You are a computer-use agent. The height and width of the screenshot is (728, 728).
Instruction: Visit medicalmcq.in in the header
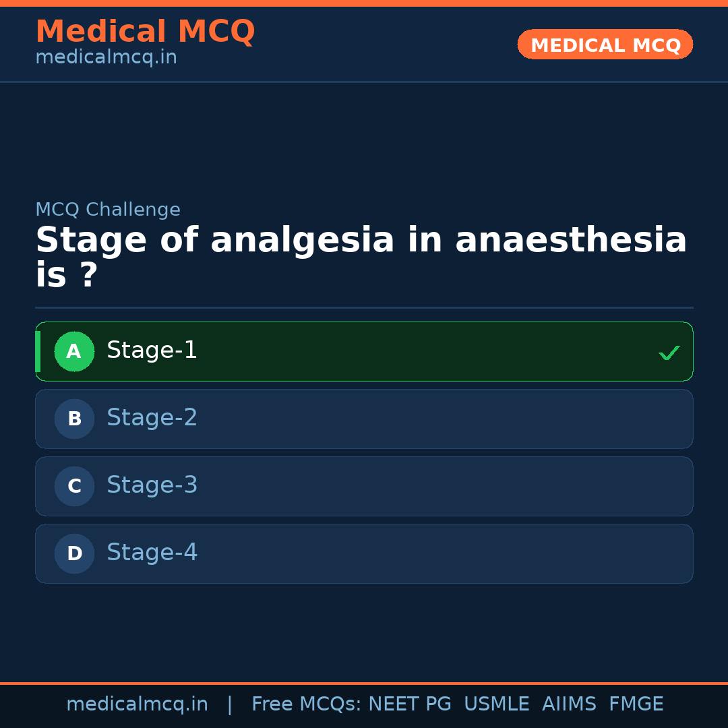[x=106, y=57]
